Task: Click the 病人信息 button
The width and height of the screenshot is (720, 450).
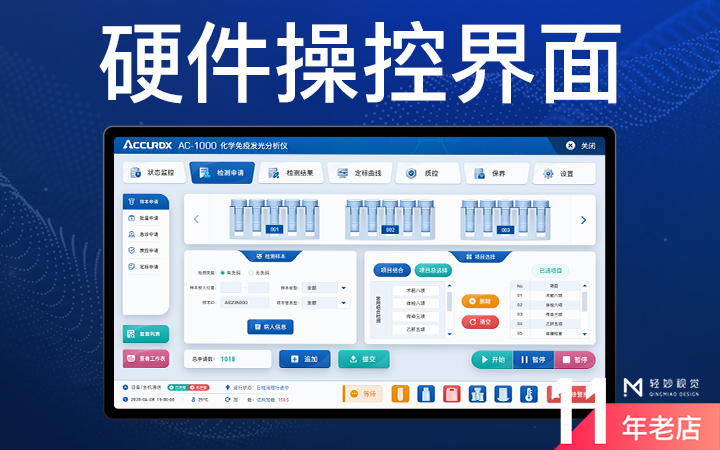Action: [x=270, y=327]
